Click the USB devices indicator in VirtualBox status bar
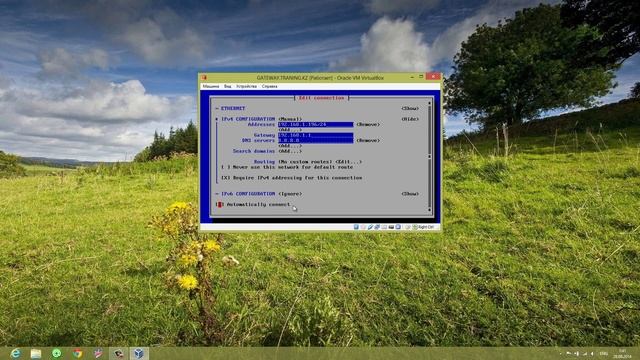 point(370,227)
